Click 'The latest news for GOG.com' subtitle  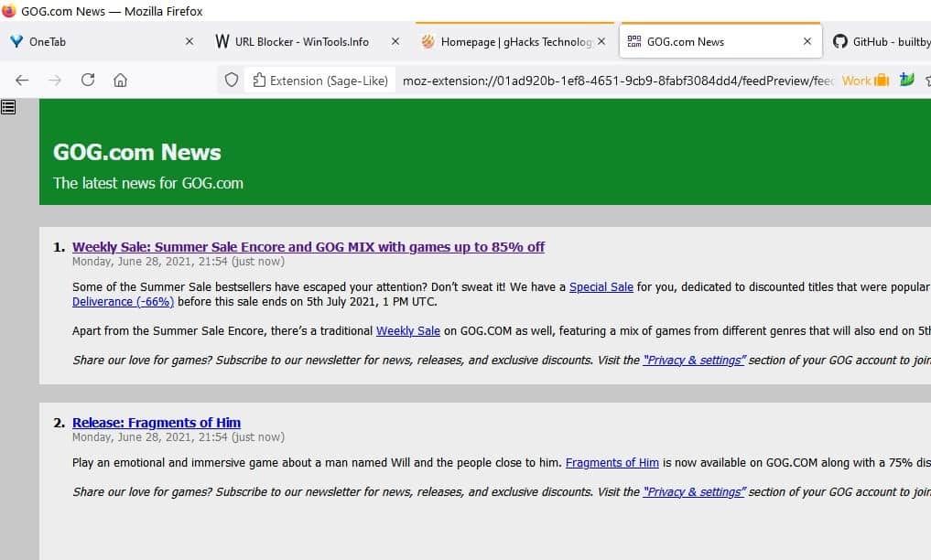click(148, 183)
